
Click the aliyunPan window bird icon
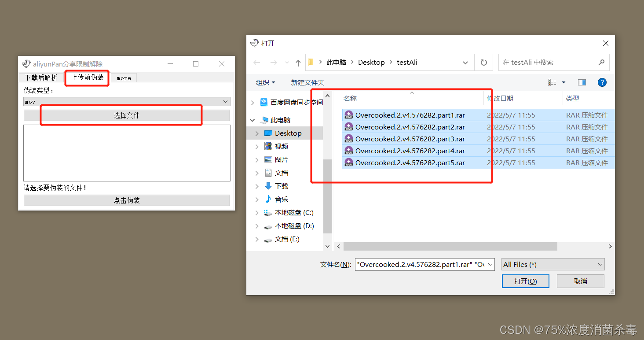pos(26,64)
